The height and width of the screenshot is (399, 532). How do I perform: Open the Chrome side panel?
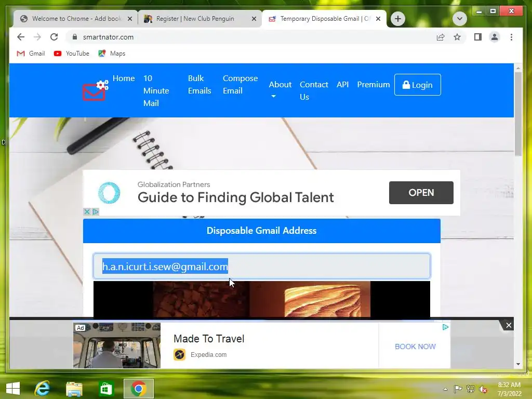click(478, 37)
